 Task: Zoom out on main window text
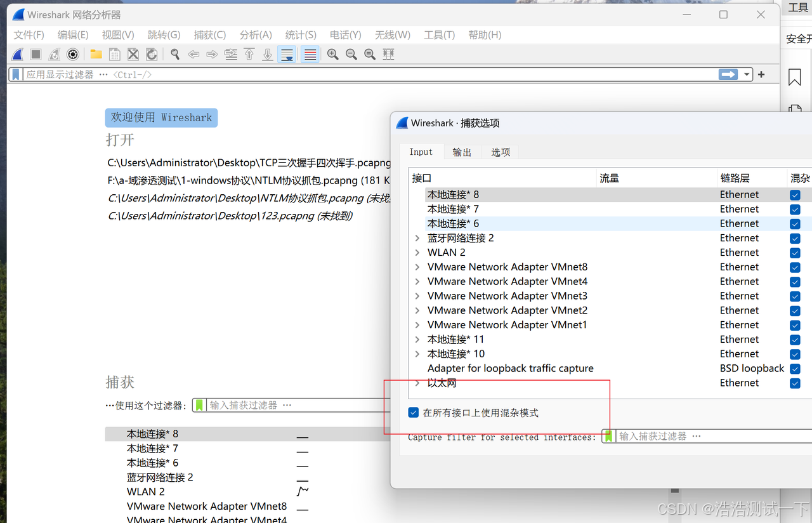[351, 55]
